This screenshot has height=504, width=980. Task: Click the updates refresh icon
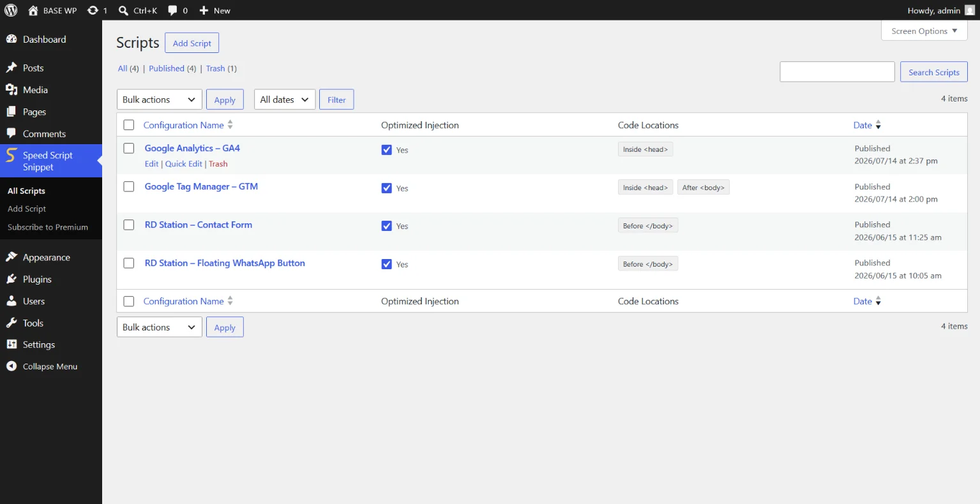(93, 10)
